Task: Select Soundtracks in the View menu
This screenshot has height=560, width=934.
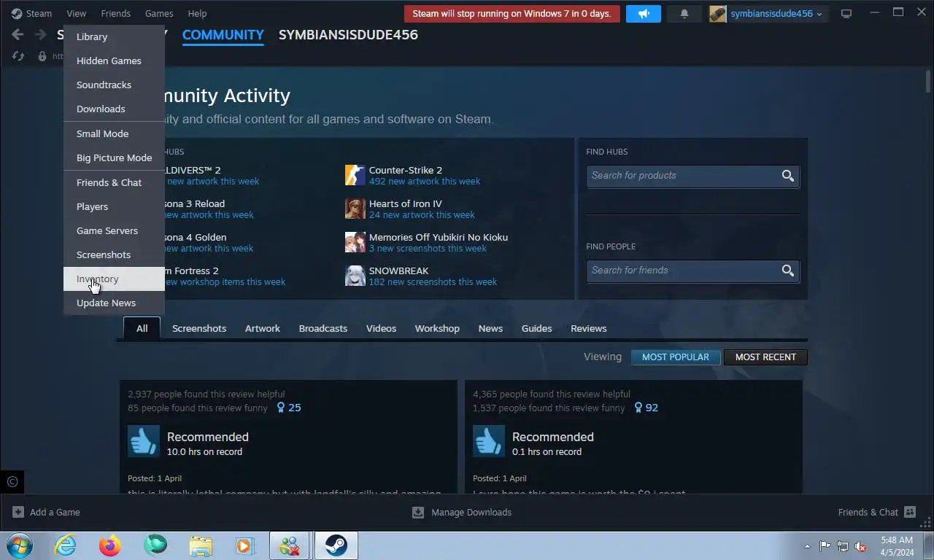Action: point(114,85)
